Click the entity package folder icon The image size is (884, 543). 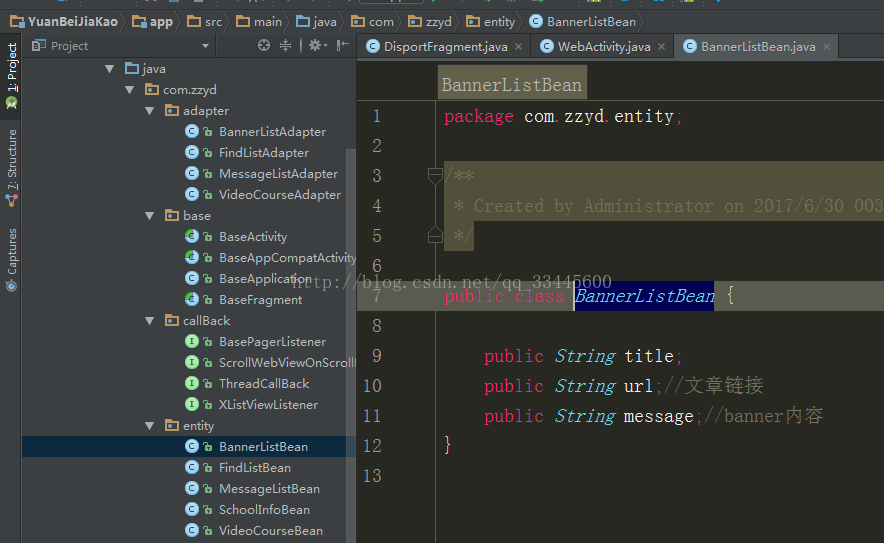[172, 425]
